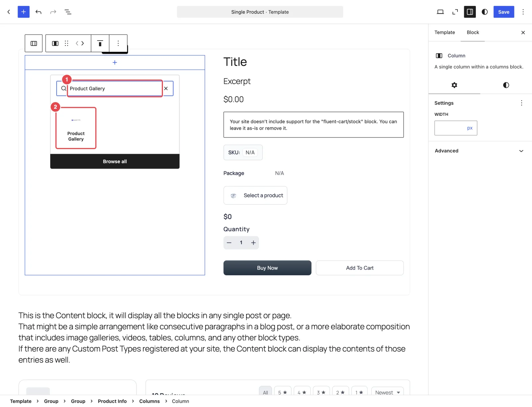Add a block with the plus appender
Image resolution: width=532 pixels, height=407 pixels.
tap(115, 63)
